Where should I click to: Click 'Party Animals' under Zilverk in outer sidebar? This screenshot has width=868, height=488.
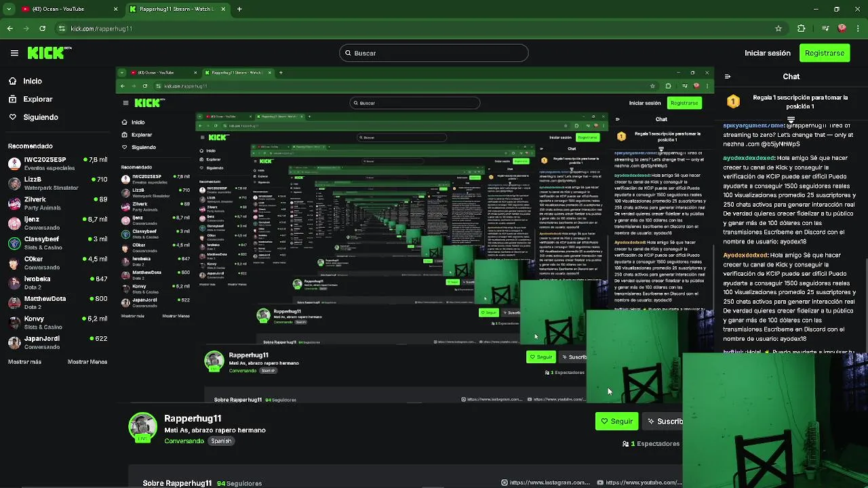[43, 207]
